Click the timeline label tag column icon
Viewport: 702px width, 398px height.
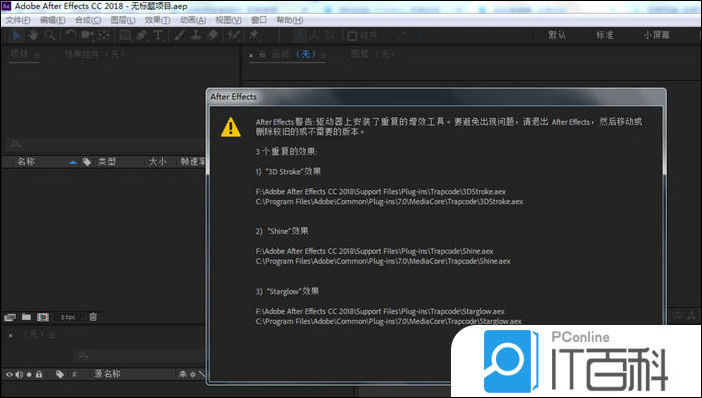(x=60, y=374)
